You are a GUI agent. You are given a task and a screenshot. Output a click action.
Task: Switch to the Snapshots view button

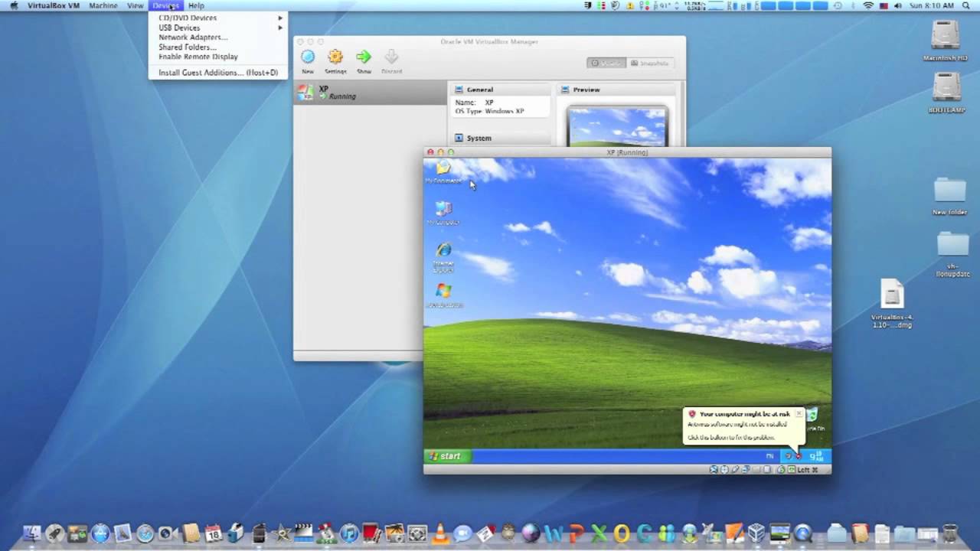coord(649,63)
